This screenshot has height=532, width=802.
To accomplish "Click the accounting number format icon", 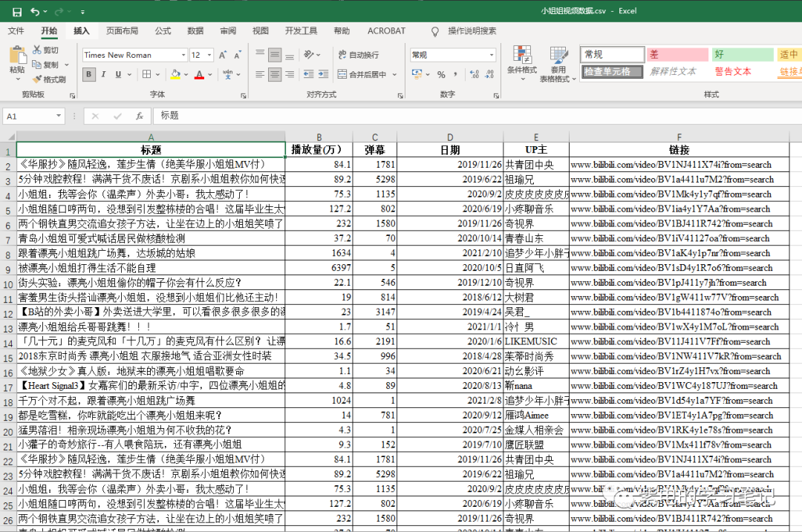I will tap(417, 74).
